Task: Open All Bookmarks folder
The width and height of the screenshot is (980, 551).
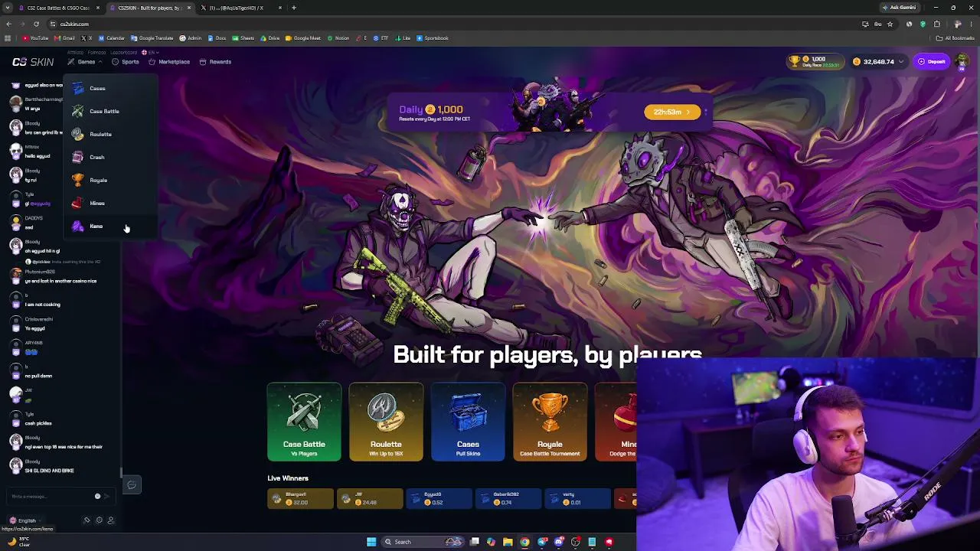Action: (955, 38)
